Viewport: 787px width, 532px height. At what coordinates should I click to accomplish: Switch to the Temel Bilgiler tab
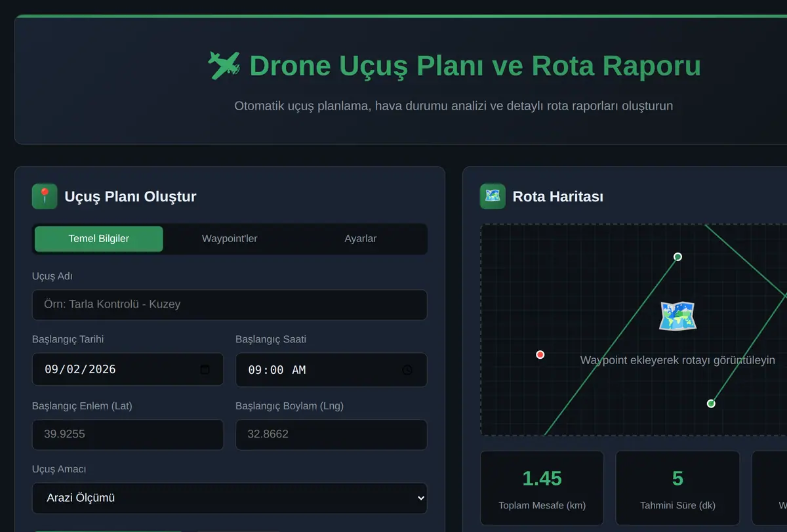tap(99, 239)
